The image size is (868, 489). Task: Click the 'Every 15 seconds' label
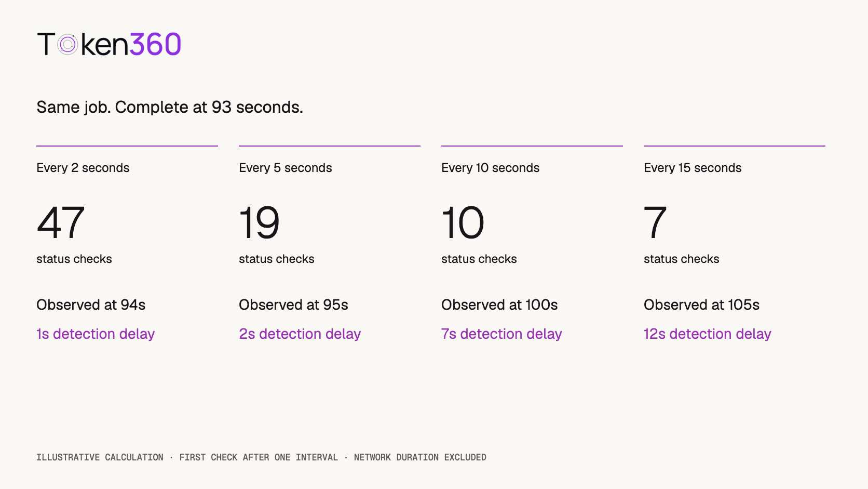(x=693, y=168)
